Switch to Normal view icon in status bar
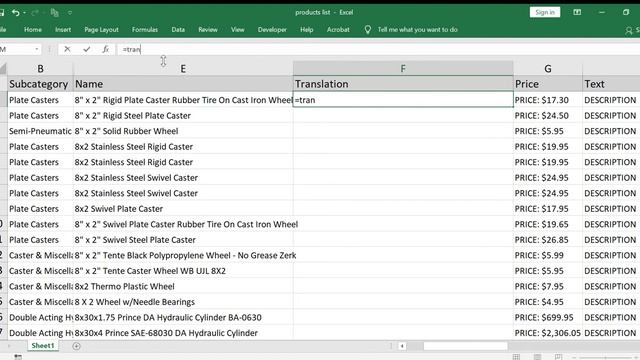Screen dimensions: 640x360 tap(516, 357)
